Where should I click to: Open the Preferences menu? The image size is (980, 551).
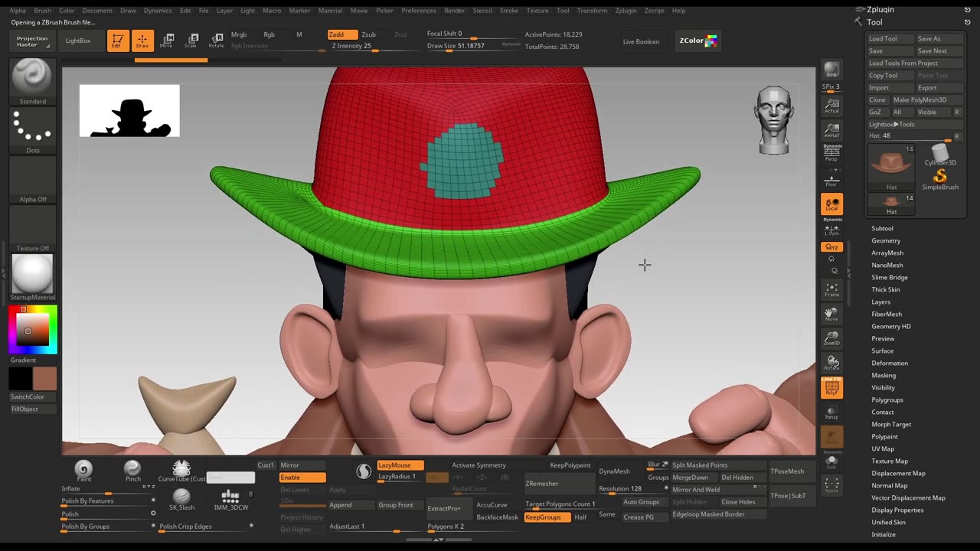(x=419, y=11)
